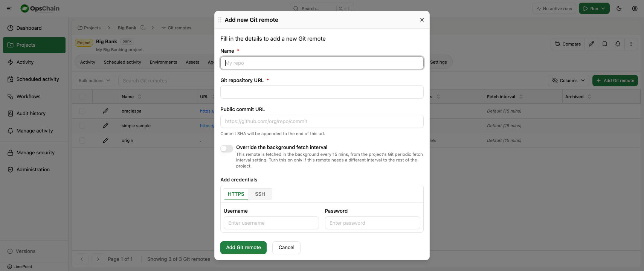644x271 pixels.
Task: Click the Cancel button
Action: 287,248
